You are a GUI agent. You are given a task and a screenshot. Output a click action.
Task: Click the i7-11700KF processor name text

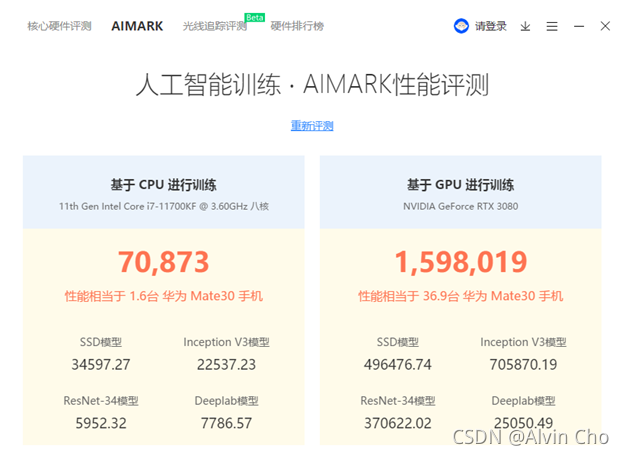[164, 206]
